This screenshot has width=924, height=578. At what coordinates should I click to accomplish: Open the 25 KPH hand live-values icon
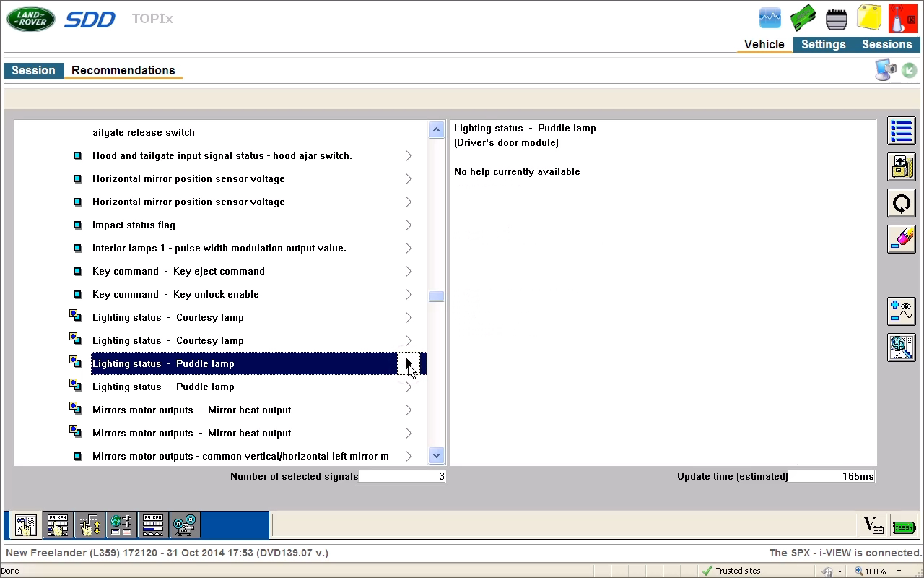pos(57,525)
